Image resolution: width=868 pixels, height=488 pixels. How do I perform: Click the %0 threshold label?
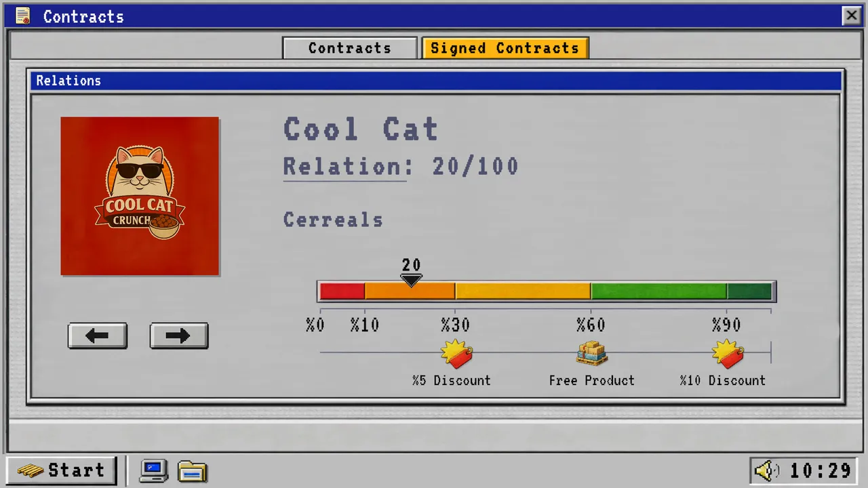pyautogui.click(x=315, y=325)
